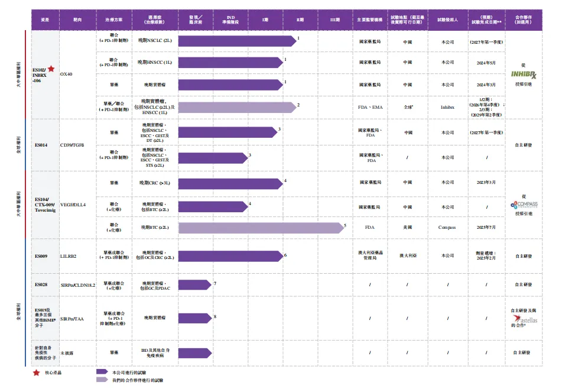
Task: Select the 治療方案 column header
Action: [113, 20]
